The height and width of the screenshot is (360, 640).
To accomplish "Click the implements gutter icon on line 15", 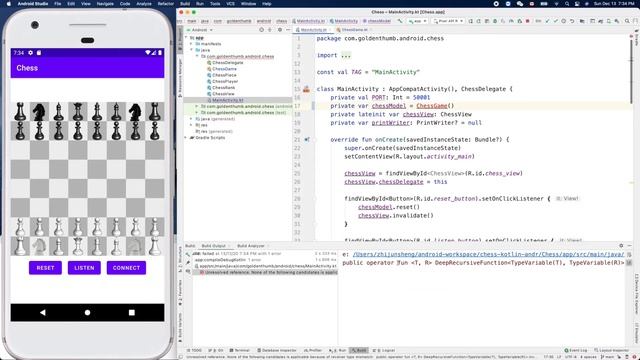I will (x=307, y=89).
